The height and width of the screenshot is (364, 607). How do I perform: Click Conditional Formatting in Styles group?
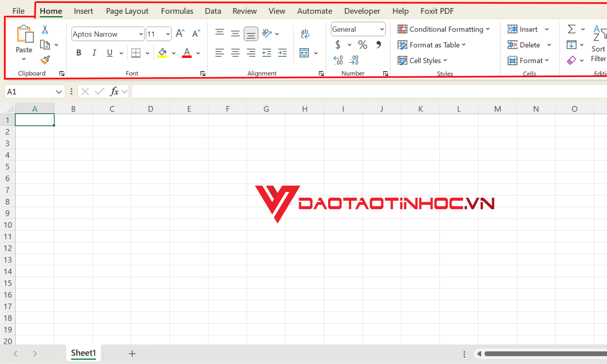[x=444, y=29]
